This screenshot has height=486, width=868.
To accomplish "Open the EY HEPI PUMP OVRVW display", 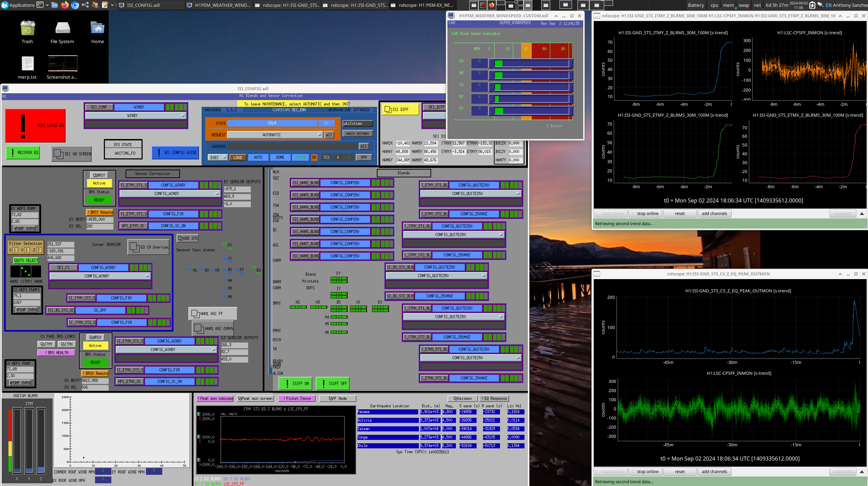I will 25,229.
